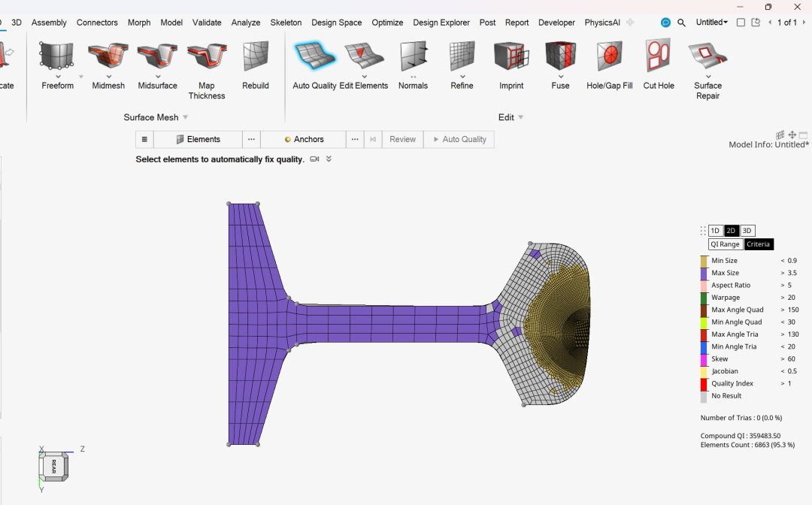812x505 pixels.
Task: Select the Refine mesh tool
Action: tap(462, 56)
